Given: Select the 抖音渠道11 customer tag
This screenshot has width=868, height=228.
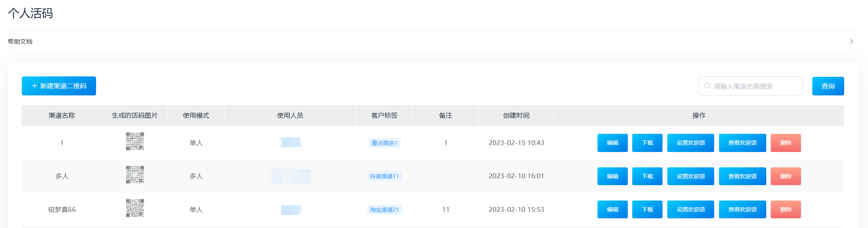Looking at the screenshot, I should (384, 176).
